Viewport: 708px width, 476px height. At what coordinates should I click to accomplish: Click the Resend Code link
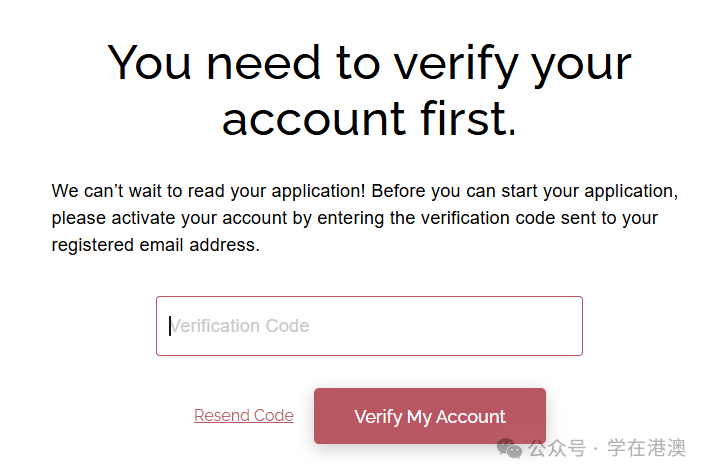244,416
